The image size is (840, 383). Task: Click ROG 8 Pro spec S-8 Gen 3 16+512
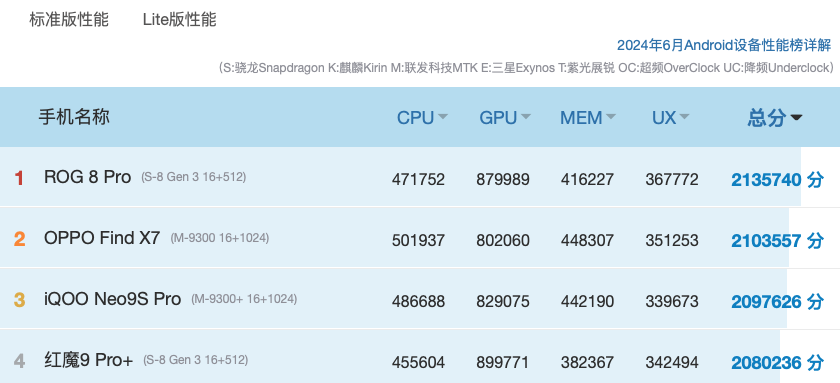point(193,177)
